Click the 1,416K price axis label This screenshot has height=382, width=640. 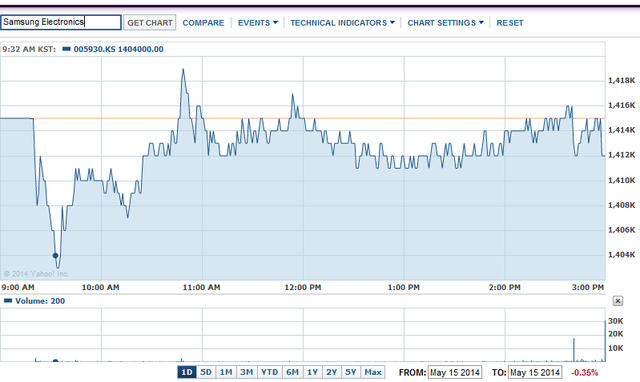click(x=622, y=105)
